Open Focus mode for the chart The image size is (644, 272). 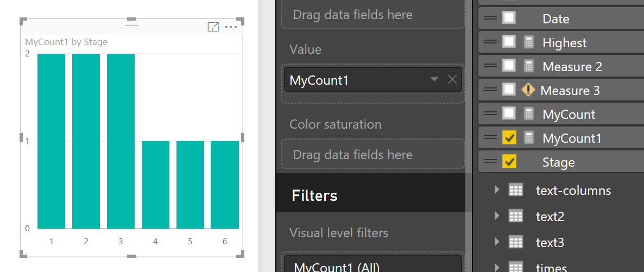[x=213, y=27]
